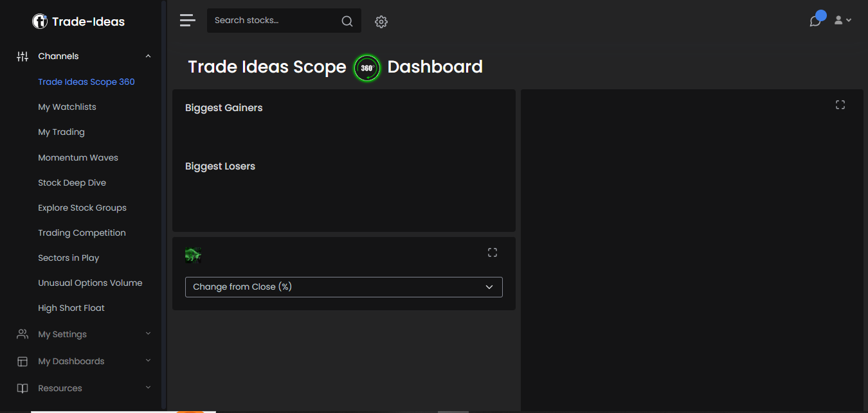
Task: Toggle the hamburger sidebar menu icon
Action: (187, 21)
